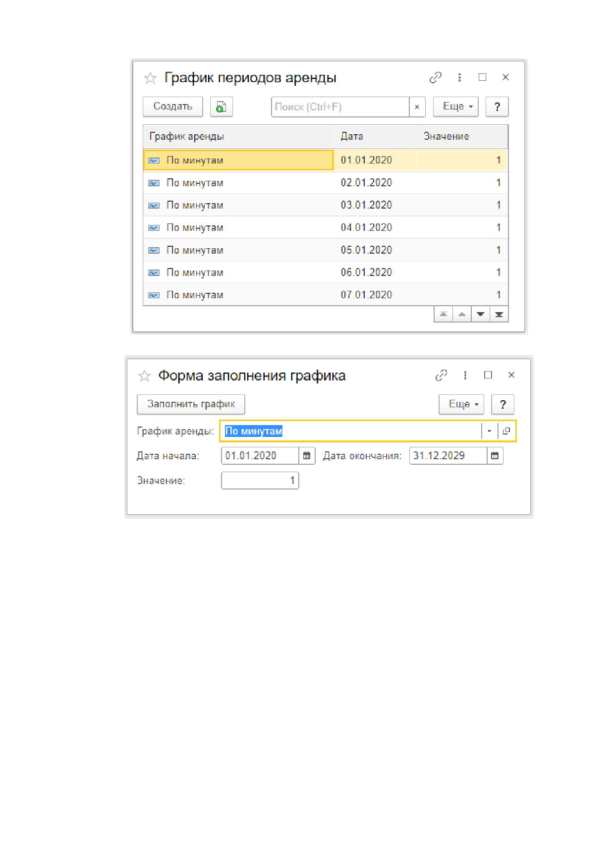Focus the Поиск (Ctrl+F) search field
The image size is (614, 868).
point(340,107)
